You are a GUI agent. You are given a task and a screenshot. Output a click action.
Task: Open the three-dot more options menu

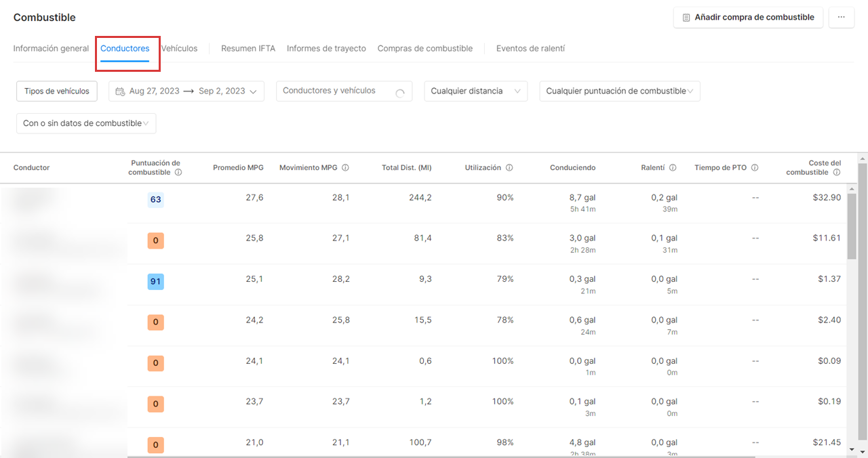pos(841,18)
